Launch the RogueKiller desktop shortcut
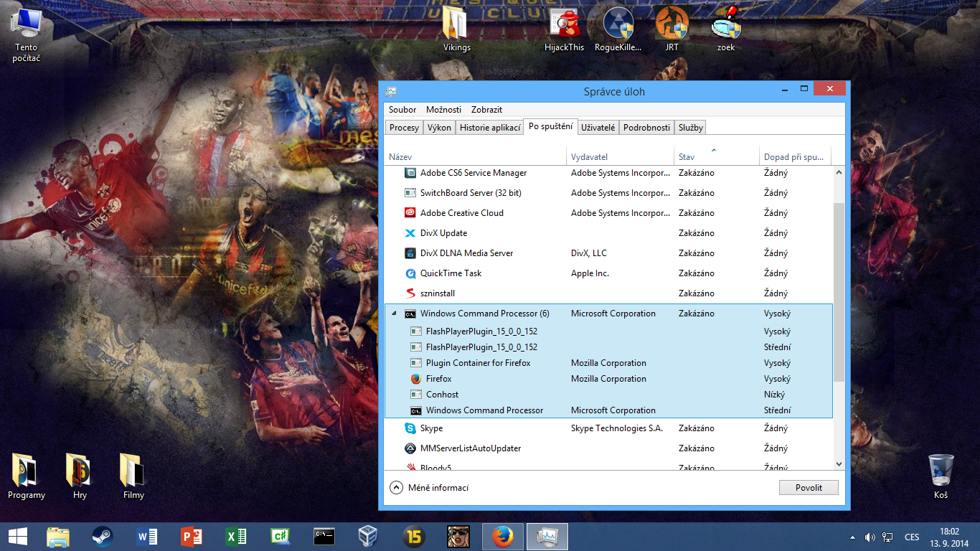Screen dimensions: 980x551 pyautogui.click(x=618, y=29)
